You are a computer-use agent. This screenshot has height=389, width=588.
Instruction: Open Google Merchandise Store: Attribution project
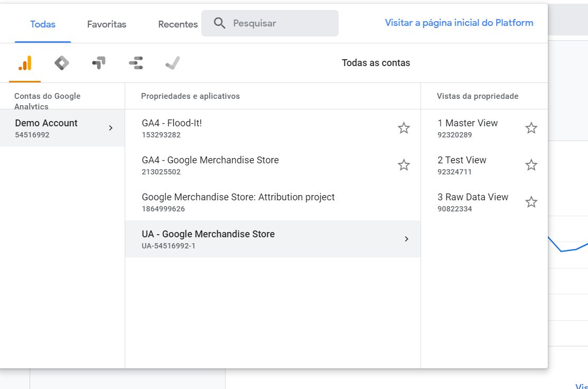[273, 202]
